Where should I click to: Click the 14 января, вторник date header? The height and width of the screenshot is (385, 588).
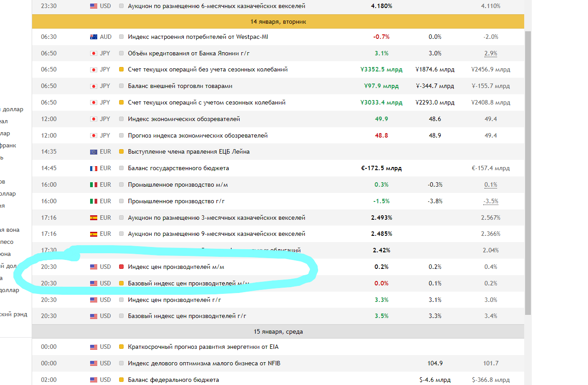coord(278,21)
